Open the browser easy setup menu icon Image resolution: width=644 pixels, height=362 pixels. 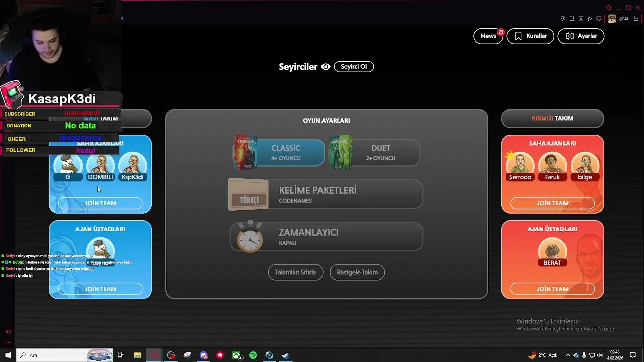[636, 19]
